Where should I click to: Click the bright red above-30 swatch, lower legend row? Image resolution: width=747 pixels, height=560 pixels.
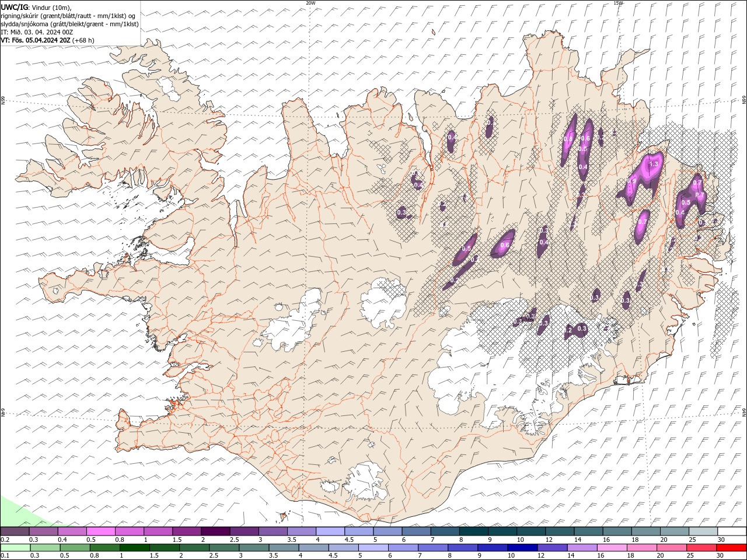click(x=731, y=547)
